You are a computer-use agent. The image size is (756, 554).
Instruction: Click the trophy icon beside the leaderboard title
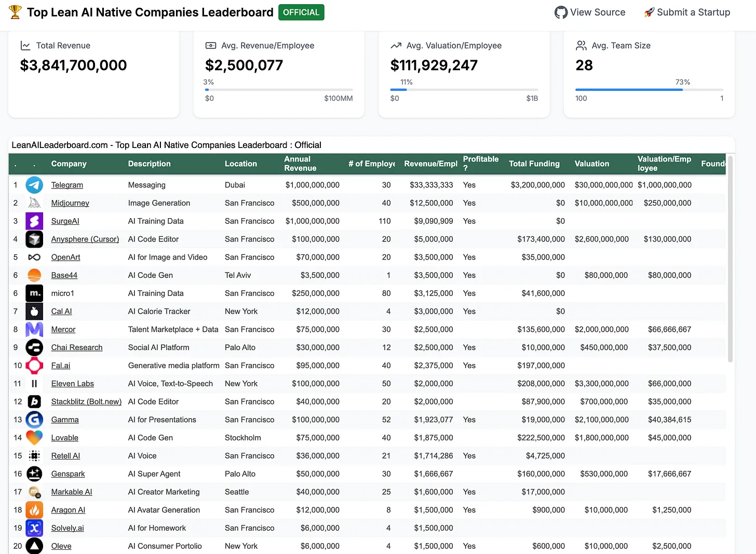(15, 12)
